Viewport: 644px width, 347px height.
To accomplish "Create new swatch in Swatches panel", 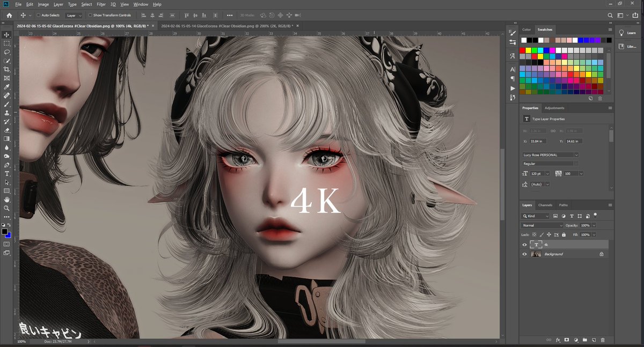I will [x=590, y=99].
